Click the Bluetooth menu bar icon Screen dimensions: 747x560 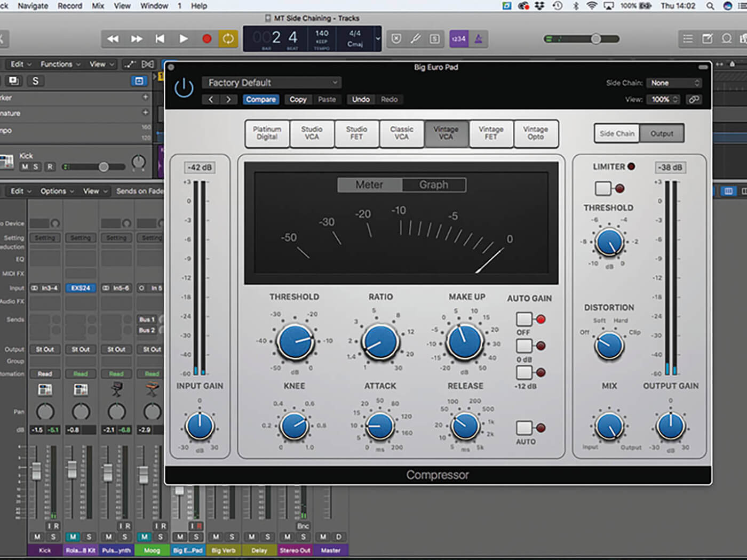coord(575,6)
